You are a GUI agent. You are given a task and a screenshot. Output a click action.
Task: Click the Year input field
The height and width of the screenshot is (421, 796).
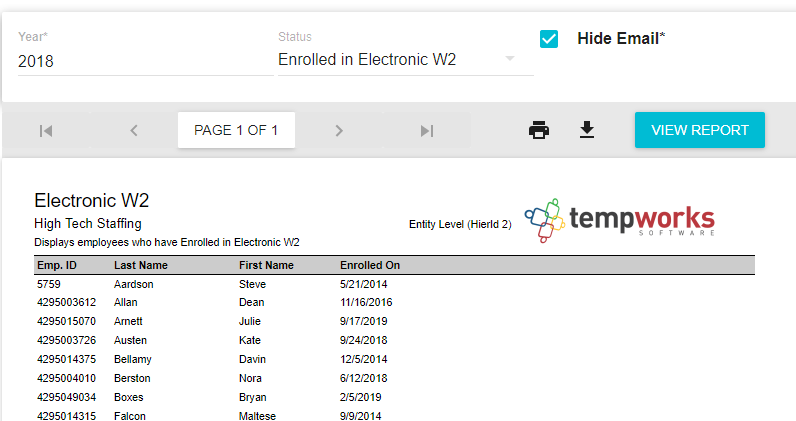pyautogui.click(x=144, y=61)
